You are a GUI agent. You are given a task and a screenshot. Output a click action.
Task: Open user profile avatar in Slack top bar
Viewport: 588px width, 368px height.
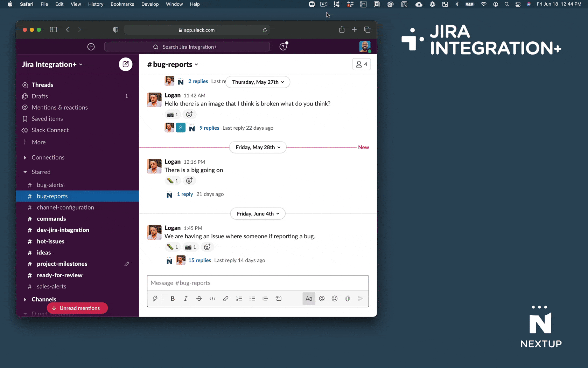coord(365,47)
